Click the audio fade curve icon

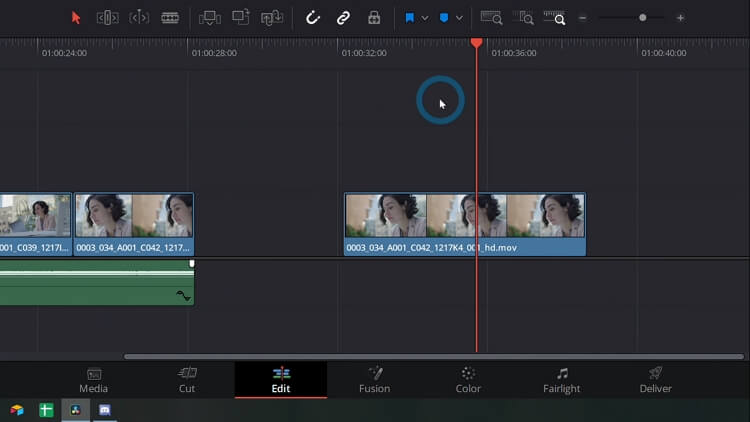click(183, 296)
